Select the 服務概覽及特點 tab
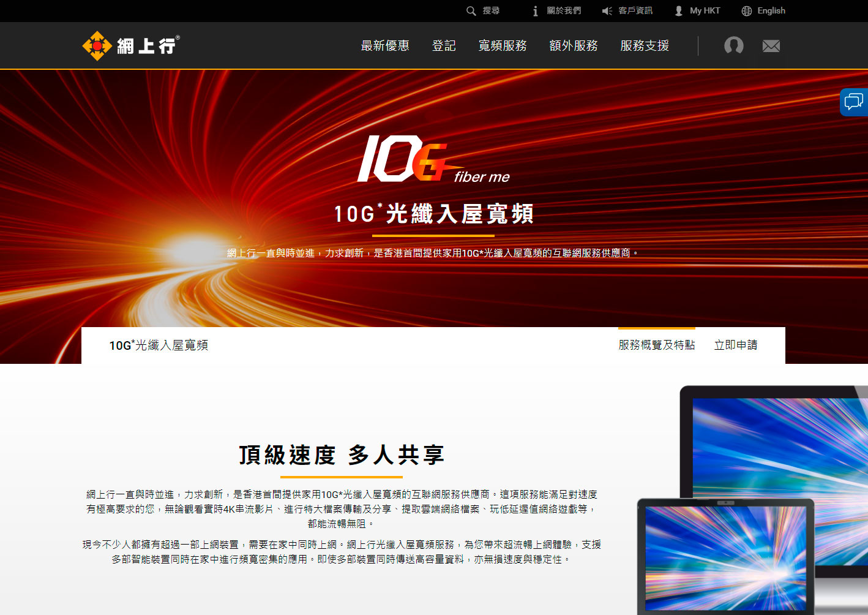 [x=657, y=345]
